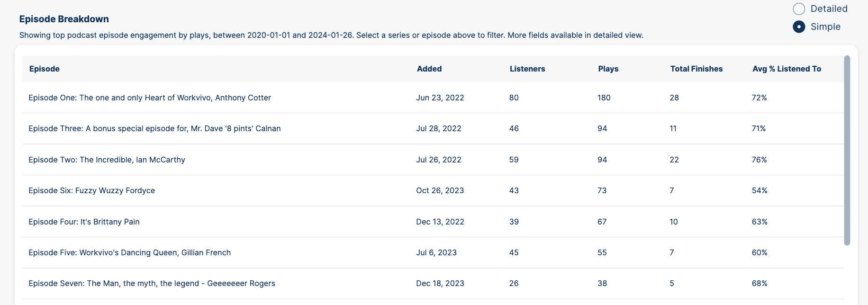The height and width of the screenshot is (305, 868).
Task: Open Episode Seven: Geeeeeeer Rogers episode
Action: point(152,283)
